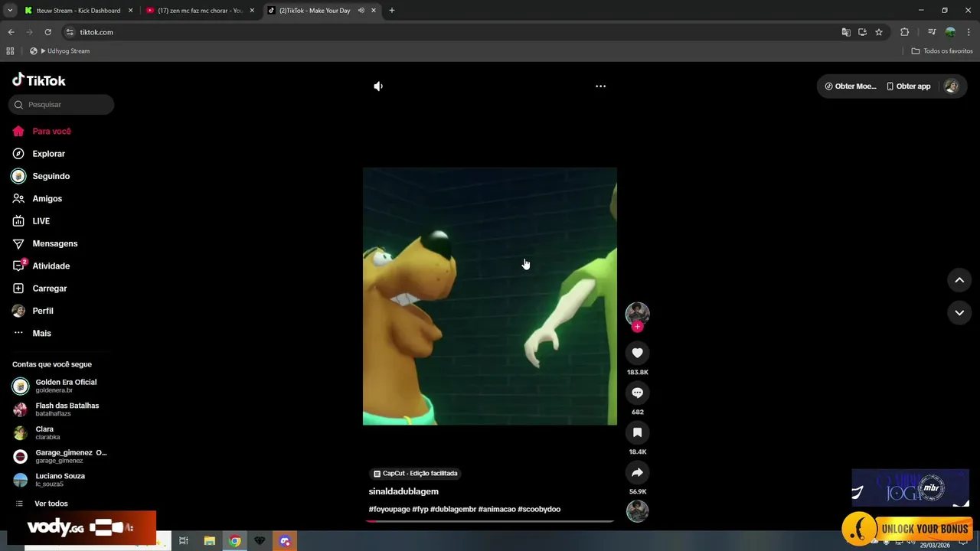Open media controls icon
The height and width of the screenshot is (551, 980).
click(932, 32)
